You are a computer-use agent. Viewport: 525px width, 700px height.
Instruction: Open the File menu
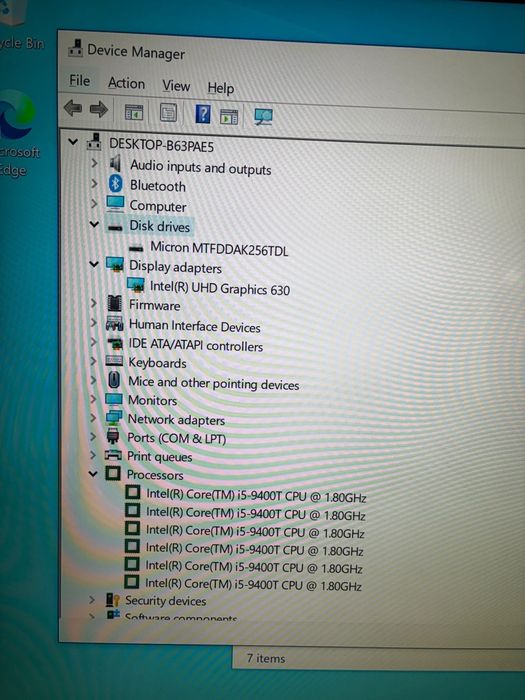click(79, 81)
